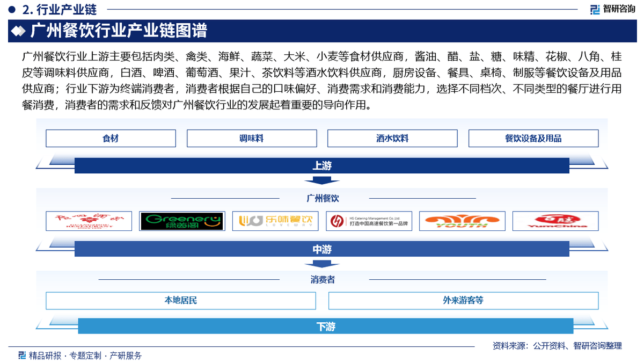Click the footer 智研 square logo

click(22, 355)
